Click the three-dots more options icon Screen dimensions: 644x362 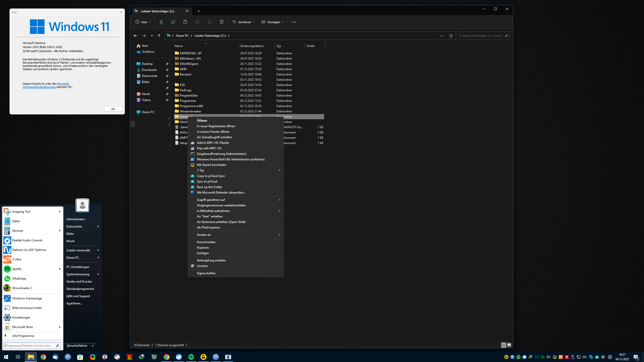point(294,22)
